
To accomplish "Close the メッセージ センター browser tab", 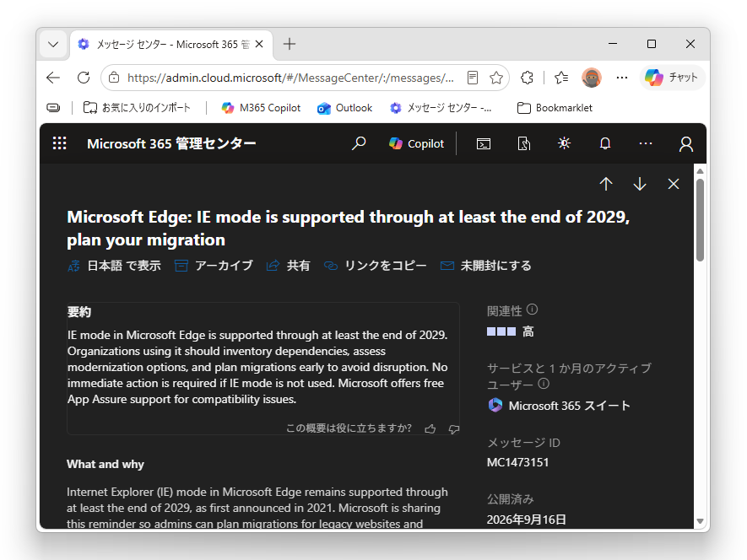I will [259, 45].
